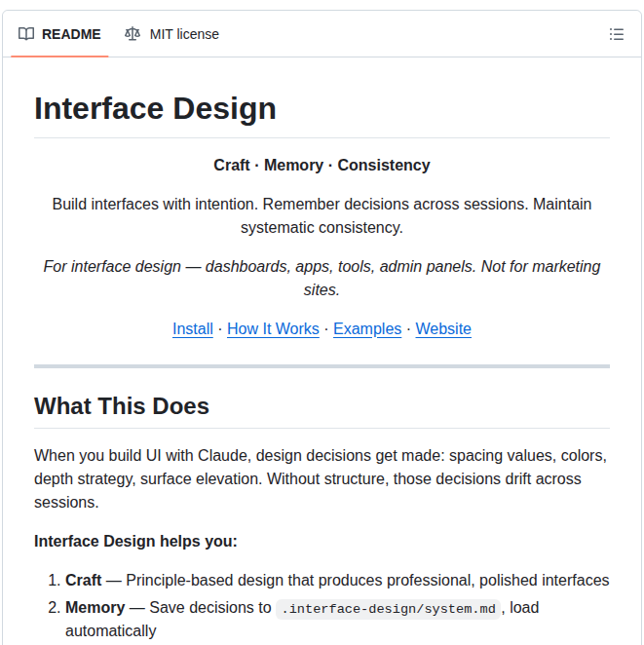The width and height of the screenshot is (644, 645).
Task: Open the How It Works link
Action: tap(273, 328)
